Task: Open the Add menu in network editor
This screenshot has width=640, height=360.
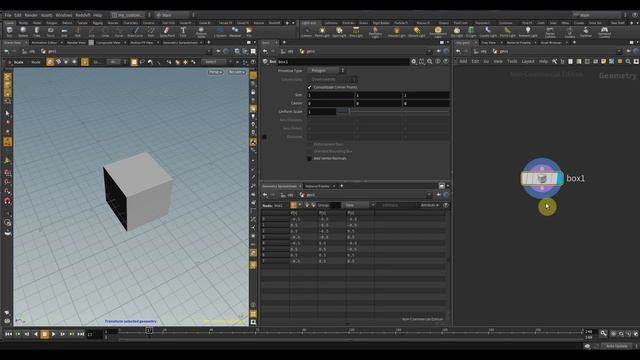Action: pos(463,62)
